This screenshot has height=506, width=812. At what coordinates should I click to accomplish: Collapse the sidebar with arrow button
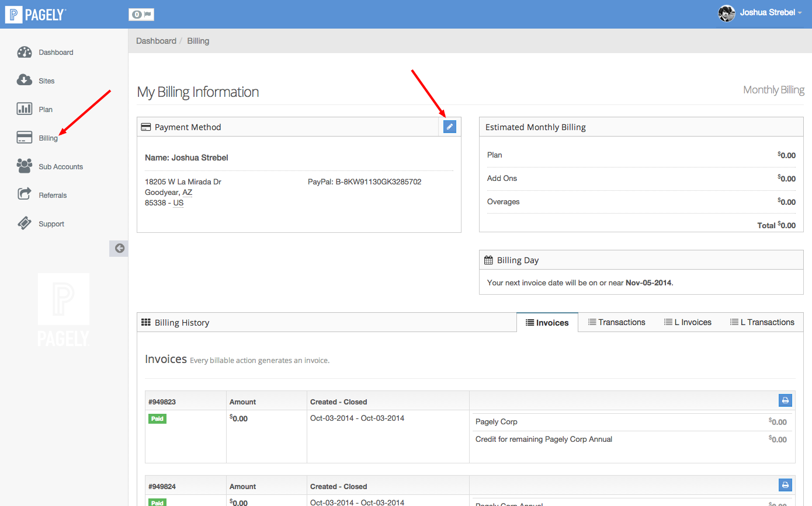coord(119,248)
